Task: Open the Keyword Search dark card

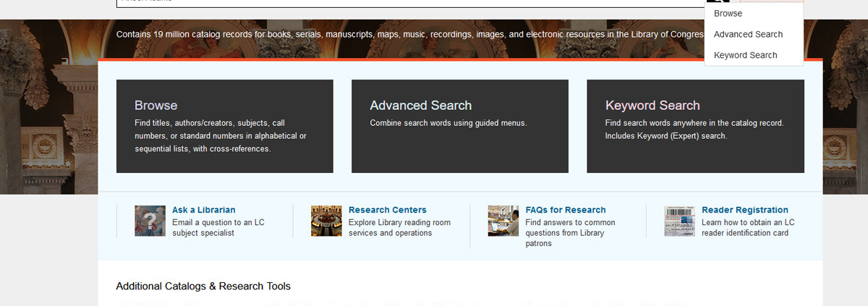Action: [x=695, y=126]
